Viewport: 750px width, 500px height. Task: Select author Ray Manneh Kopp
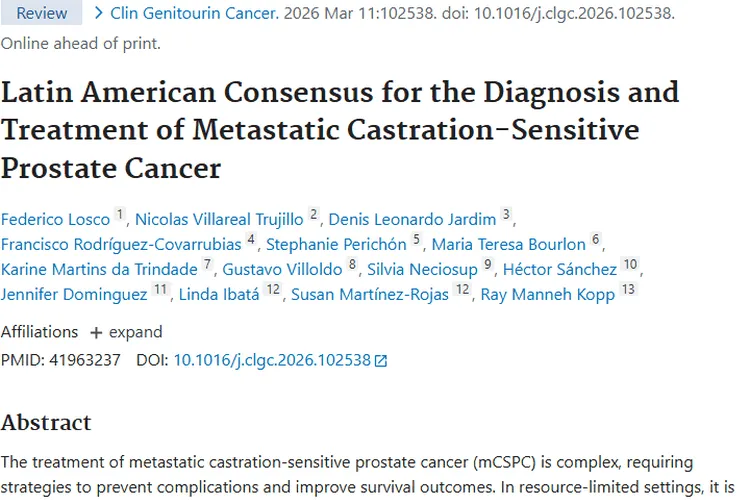547,295
